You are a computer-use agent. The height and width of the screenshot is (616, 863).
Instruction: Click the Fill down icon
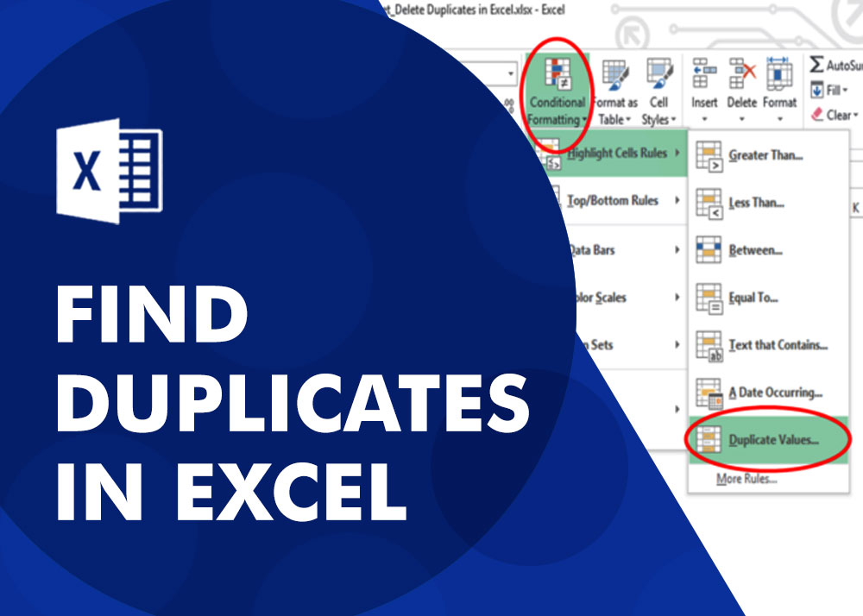click(x=816, y=90)
